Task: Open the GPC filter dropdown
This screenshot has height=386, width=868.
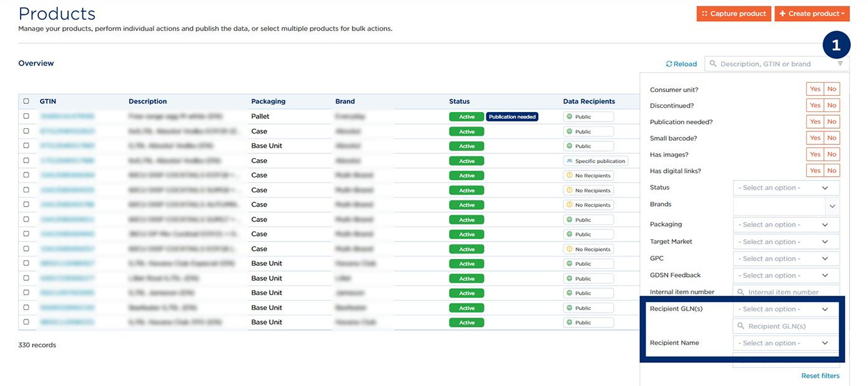Action: point(786,258)
